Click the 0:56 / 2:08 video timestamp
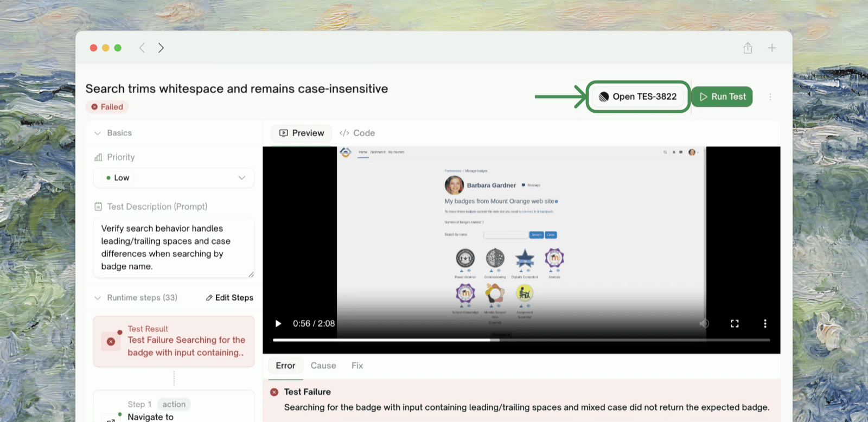The width and height of the screenshot is (868, 422). pyautogui.click(x=314, y=323)
